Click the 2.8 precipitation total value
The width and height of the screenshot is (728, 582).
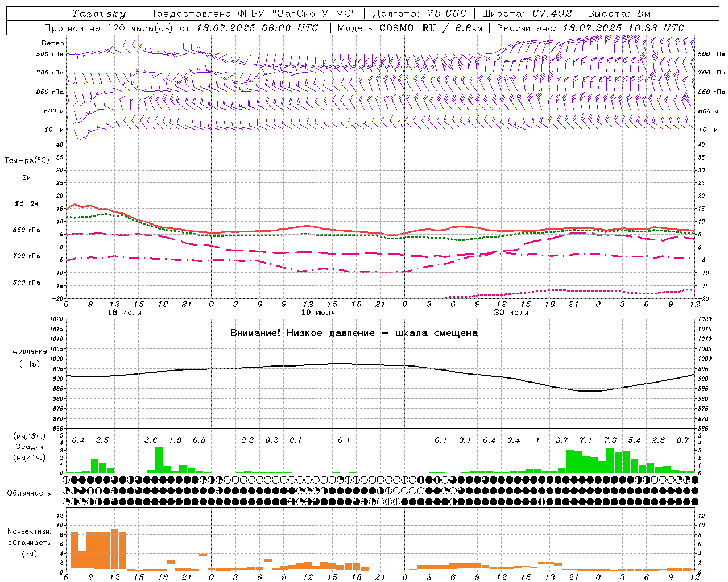tap(659, 440)
